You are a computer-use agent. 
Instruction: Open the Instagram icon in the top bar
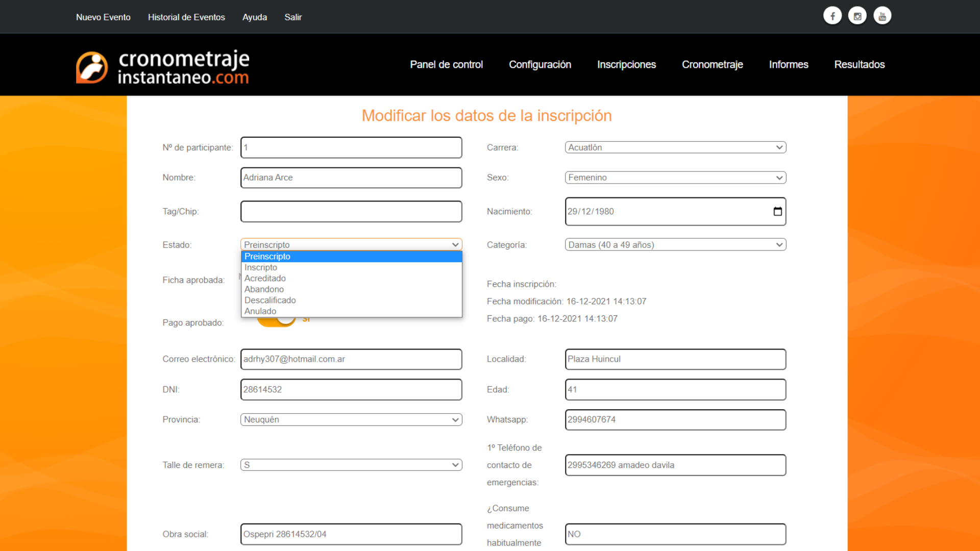(x=857, y=15)
